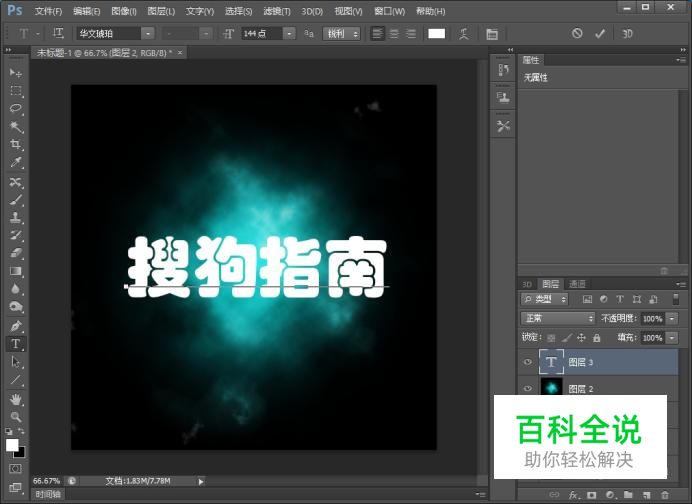Screen dimensions: 692x504
Task: Click the 3D button in options bar
Action: click(627, 34)
